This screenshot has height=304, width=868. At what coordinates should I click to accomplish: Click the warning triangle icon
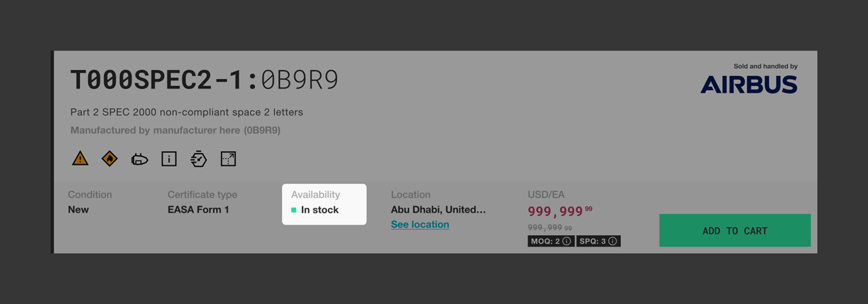tap(80, 158)
